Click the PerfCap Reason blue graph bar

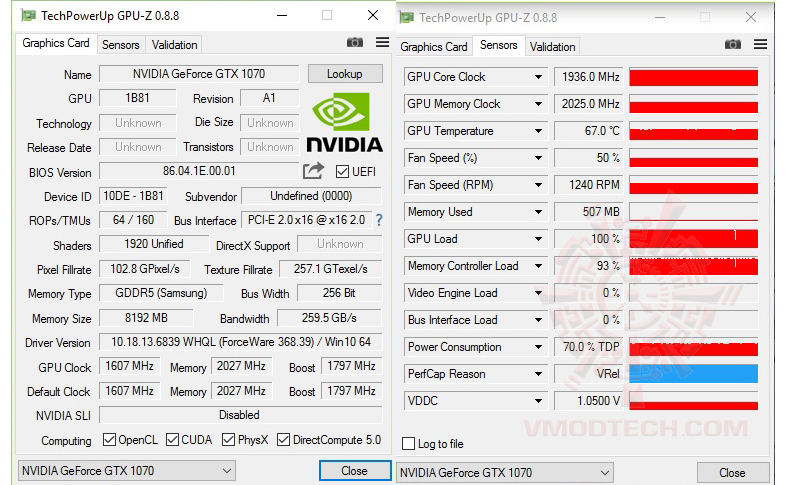pyautogui.click(x=693, y=374)
